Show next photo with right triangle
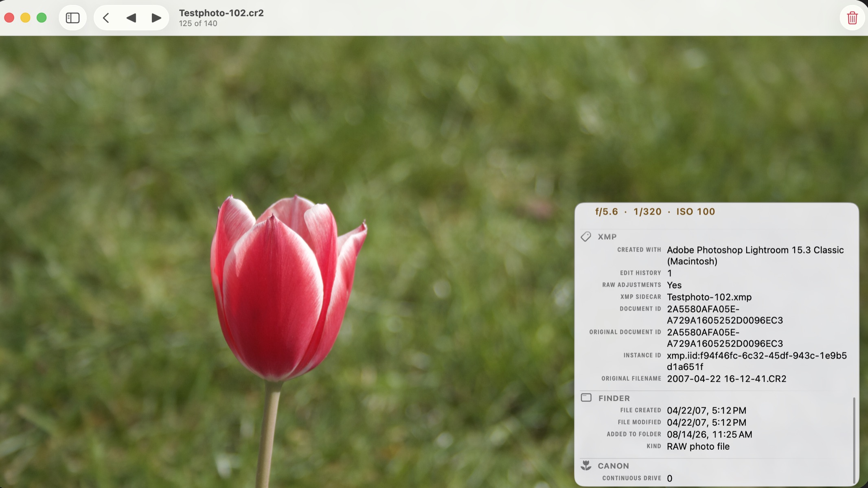868x488 pixels. pyautogui.click(x=156, y=18)
